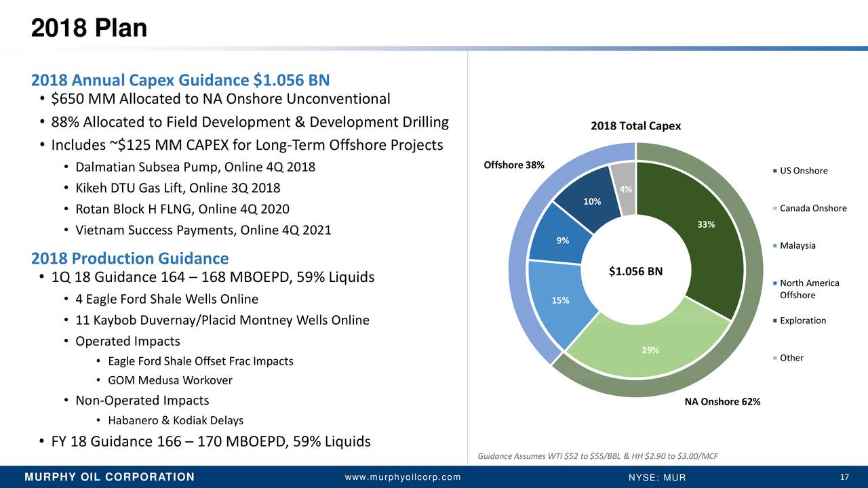Click slide page number 17
Viewport: 868px width, 488px height.
point(845,477)
